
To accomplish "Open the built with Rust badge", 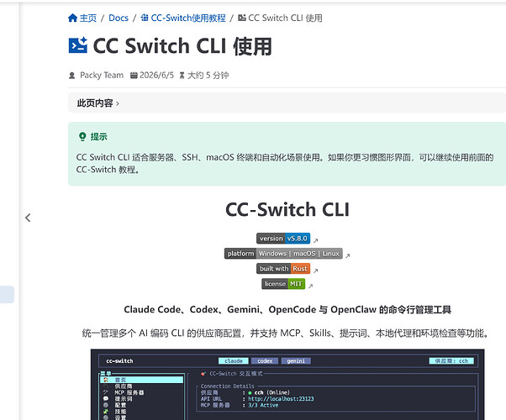I will [283, 269].
